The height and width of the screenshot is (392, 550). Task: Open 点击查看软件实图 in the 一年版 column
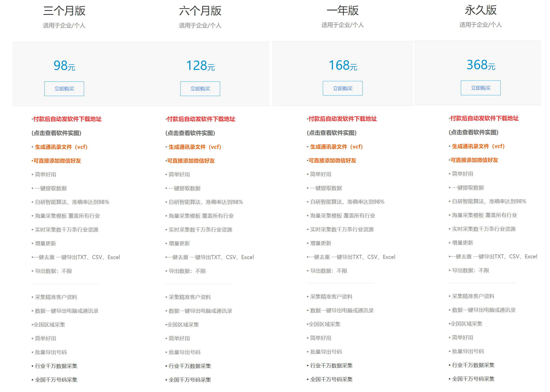coord(332,133)
